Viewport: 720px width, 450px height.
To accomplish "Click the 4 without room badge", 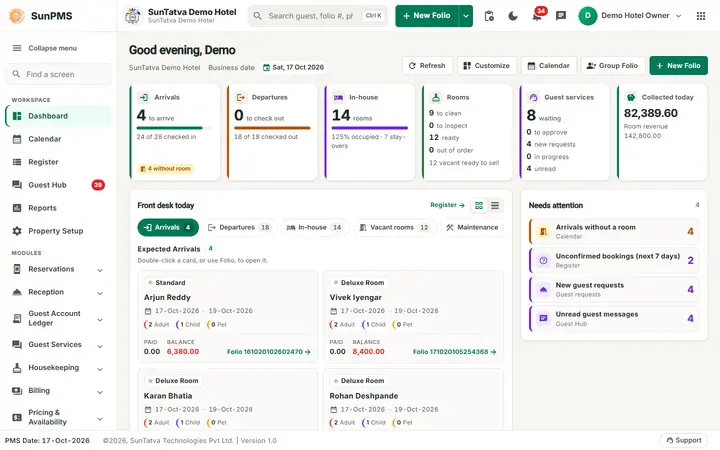I will (165, 169).
